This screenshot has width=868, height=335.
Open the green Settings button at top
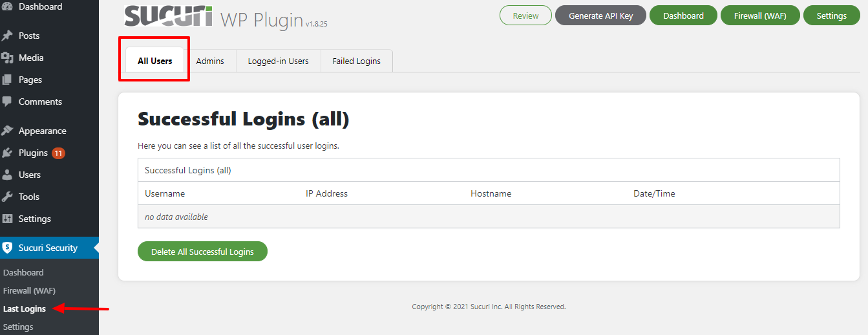coord(831,16)
